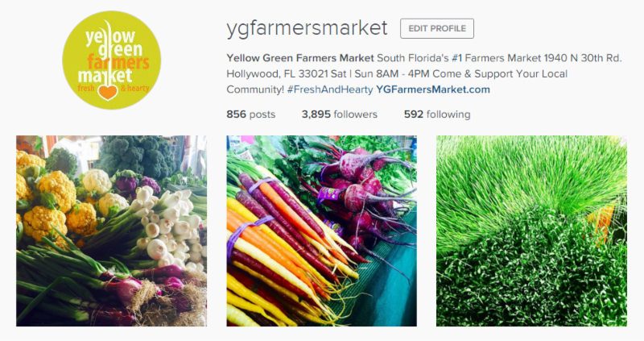
Task: Click the Yellow Green Farmers Market bold name
Action: tap(300, 58)
